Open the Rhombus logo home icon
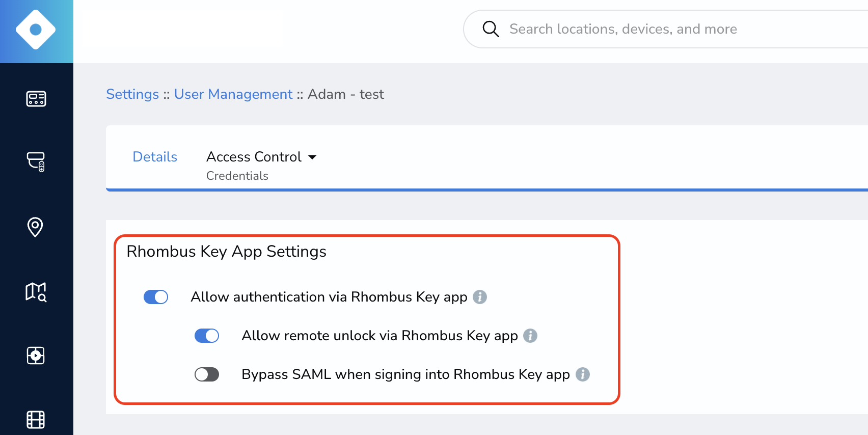 36,30
